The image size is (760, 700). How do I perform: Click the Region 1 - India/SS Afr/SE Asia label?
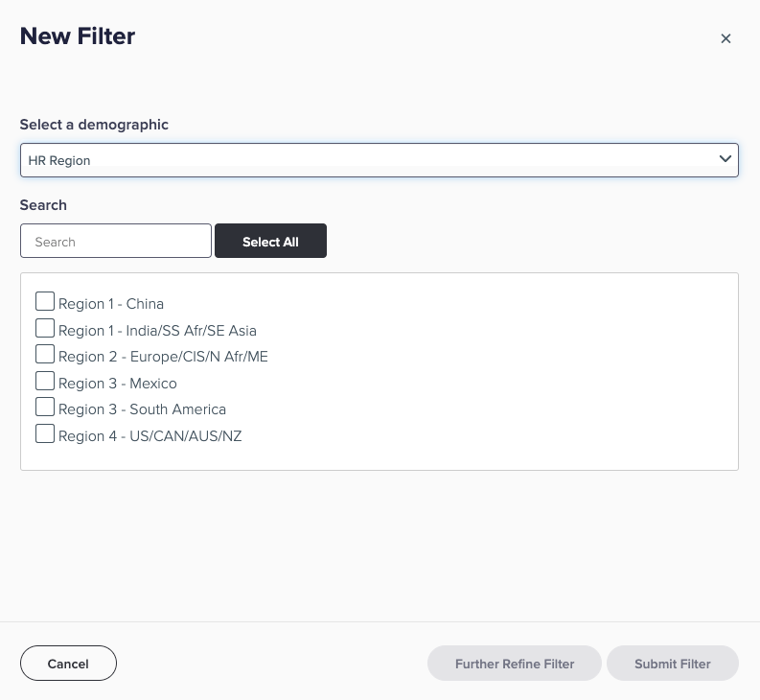tap(157, 331)
